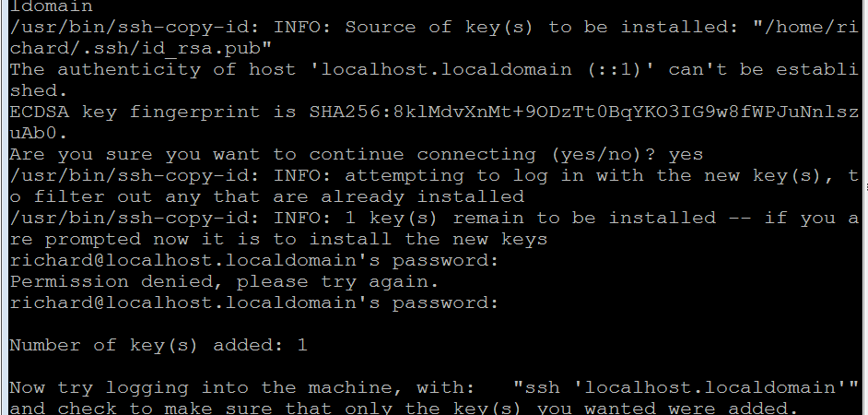Click '1 key(s) remain to be installed' text
This screenshot has width=868, height=415.
pyautogui.click(x=530, y=218)
